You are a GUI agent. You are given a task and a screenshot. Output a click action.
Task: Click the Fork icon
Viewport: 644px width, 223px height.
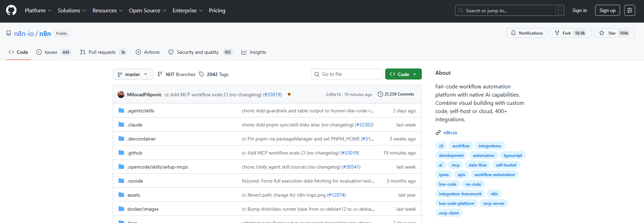click(557, 33)
